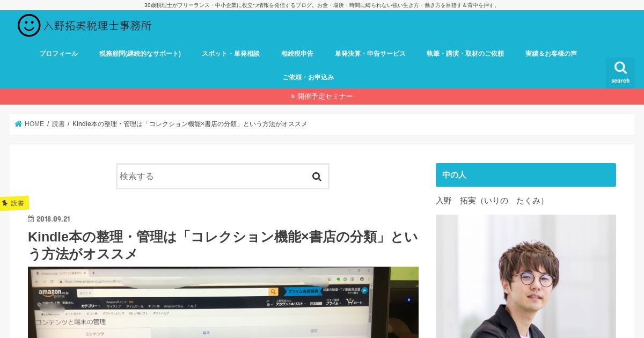The image size is (644, 338).
Task: Click the 2018.09.21 date text
Action: tap(53, 219)
